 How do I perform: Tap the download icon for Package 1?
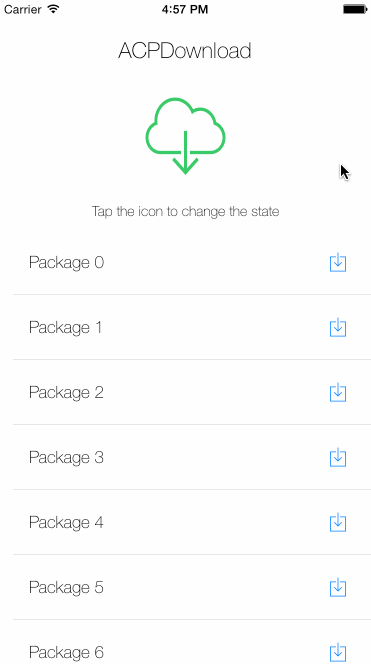point(338,328)
